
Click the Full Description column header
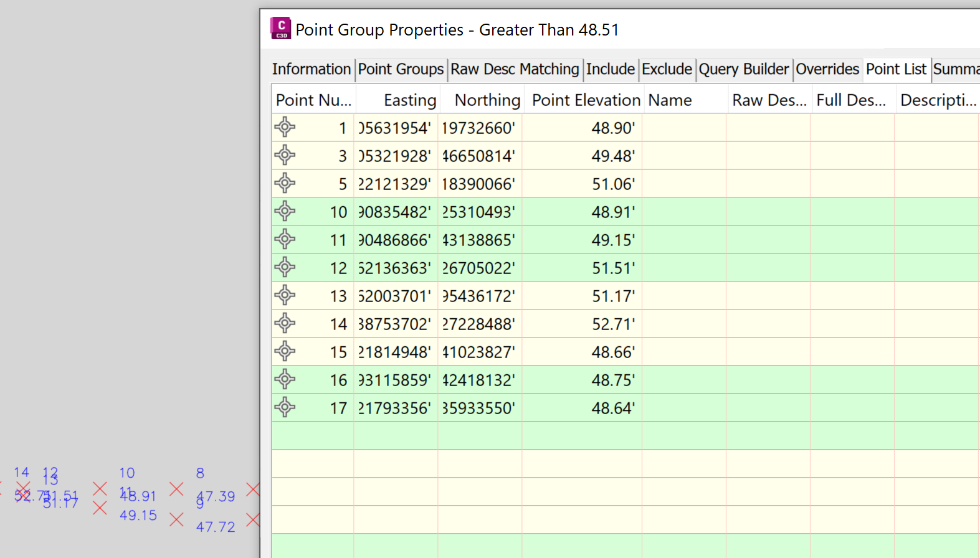point(853,100)
